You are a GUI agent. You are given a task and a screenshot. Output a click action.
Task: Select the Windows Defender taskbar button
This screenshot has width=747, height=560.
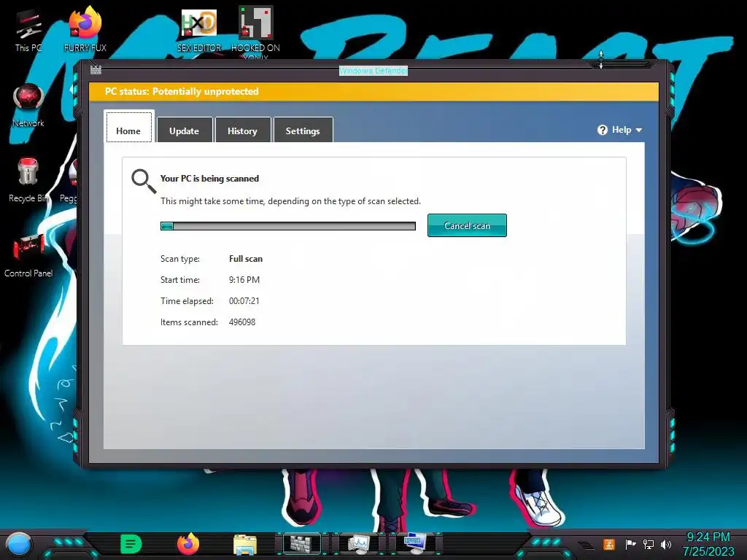pos(302,544)
